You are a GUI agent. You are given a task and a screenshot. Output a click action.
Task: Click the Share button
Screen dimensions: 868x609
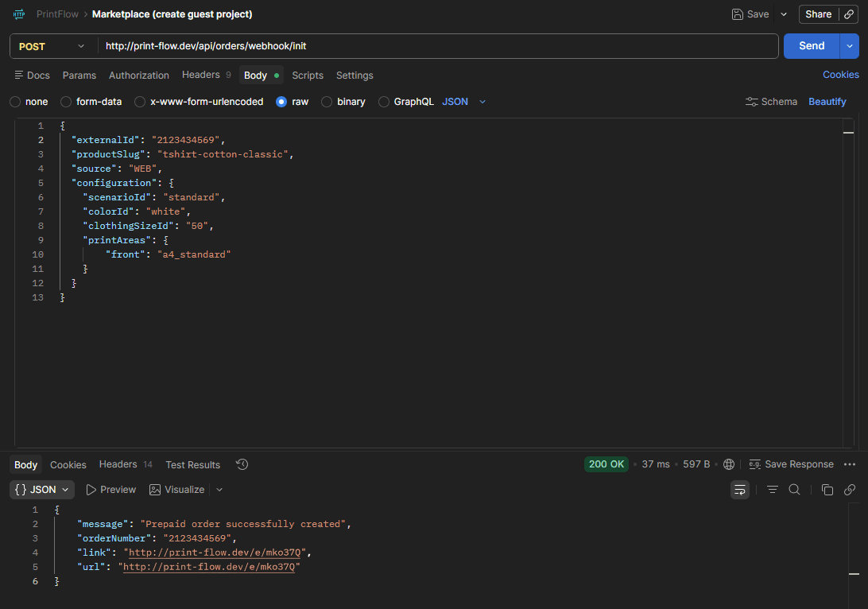click(x=819, y=14)
